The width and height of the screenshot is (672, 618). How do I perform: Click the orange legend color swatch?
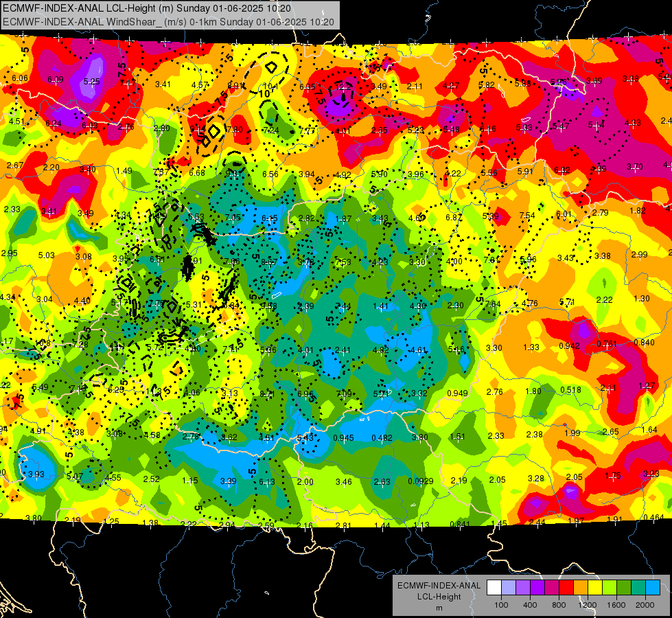tap(580, 588)
